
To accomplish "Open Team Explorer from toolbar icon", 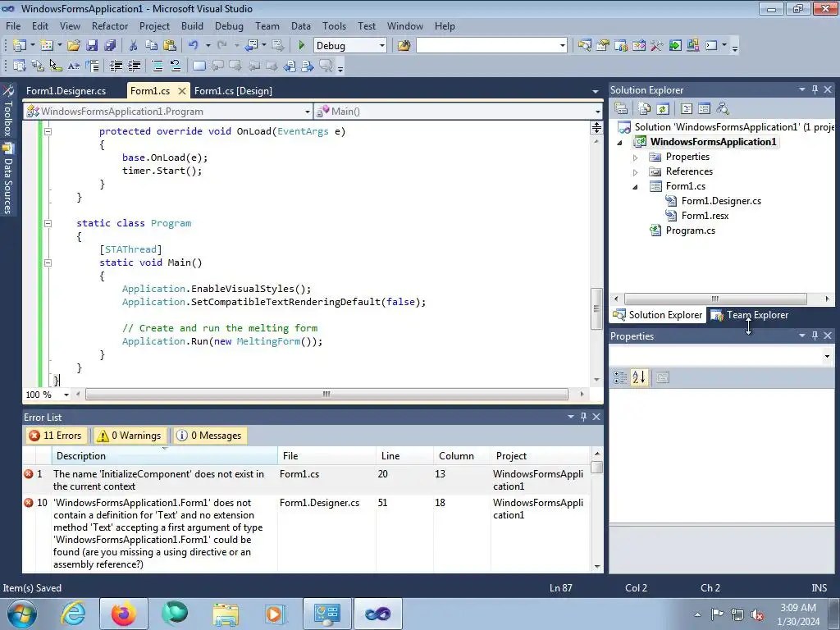I will (621, 46).
